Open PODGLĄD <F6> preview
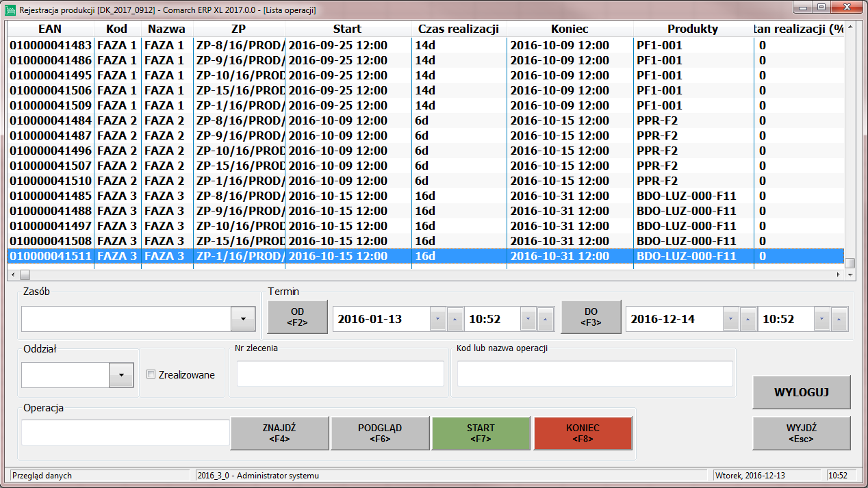This screenshot has height=488, width=868. pos(380,433)
